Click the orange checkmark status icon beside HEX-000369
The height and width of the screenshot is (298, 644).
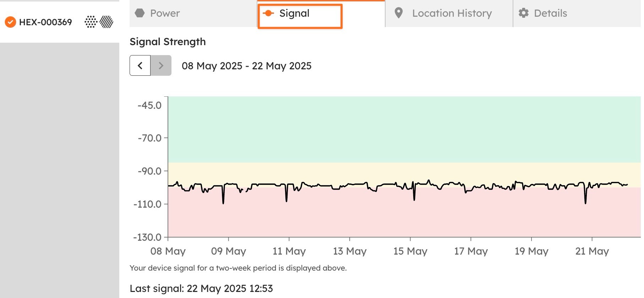coord(10,22)
